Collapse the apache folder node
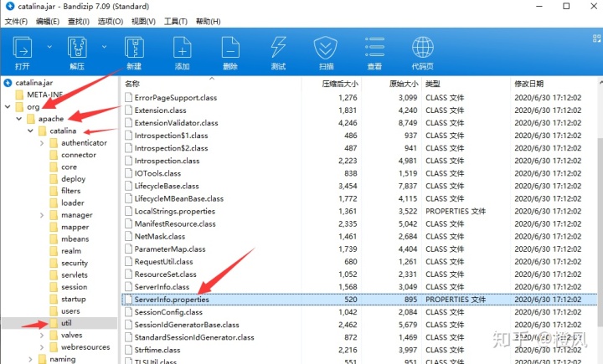 (x=18, y=119)
